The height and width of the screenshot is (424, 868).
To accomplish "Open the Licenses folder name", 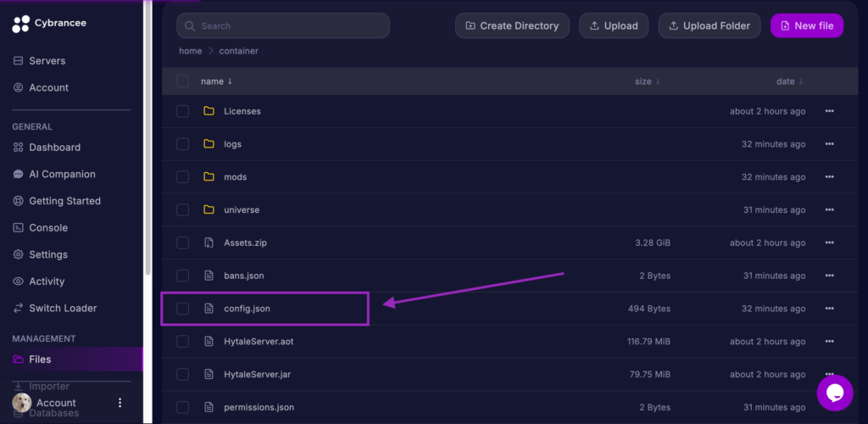I will [242, 111].
